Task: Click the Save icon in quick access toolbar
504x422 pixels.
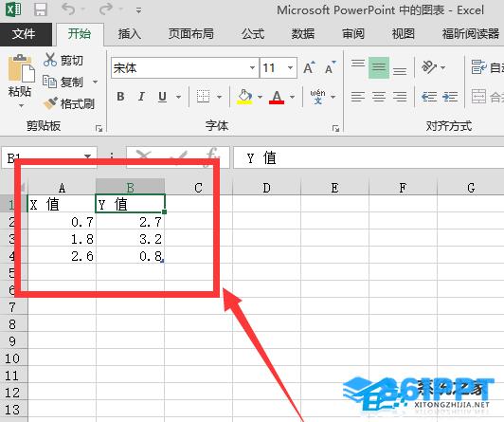Action: pos(41,9)
